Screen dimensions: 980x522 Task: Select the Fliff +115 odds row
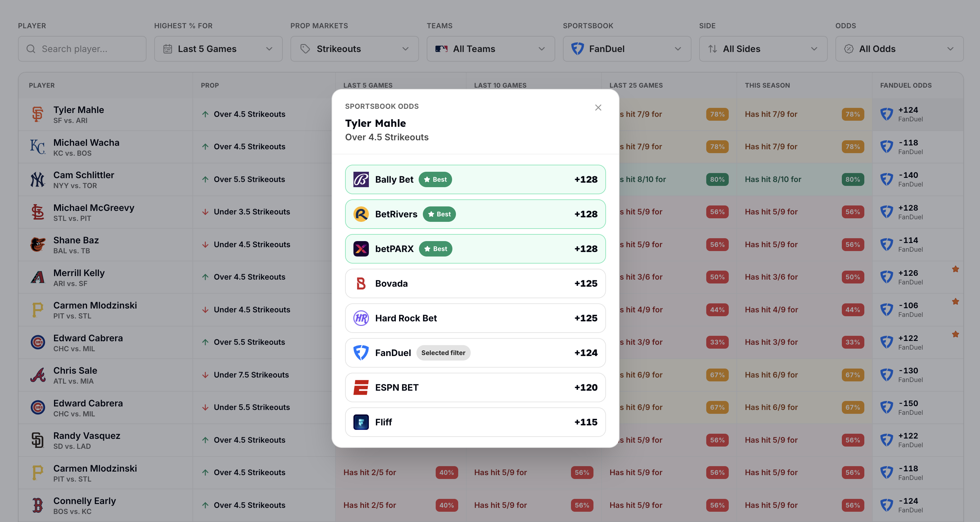[x=475, y=422]
